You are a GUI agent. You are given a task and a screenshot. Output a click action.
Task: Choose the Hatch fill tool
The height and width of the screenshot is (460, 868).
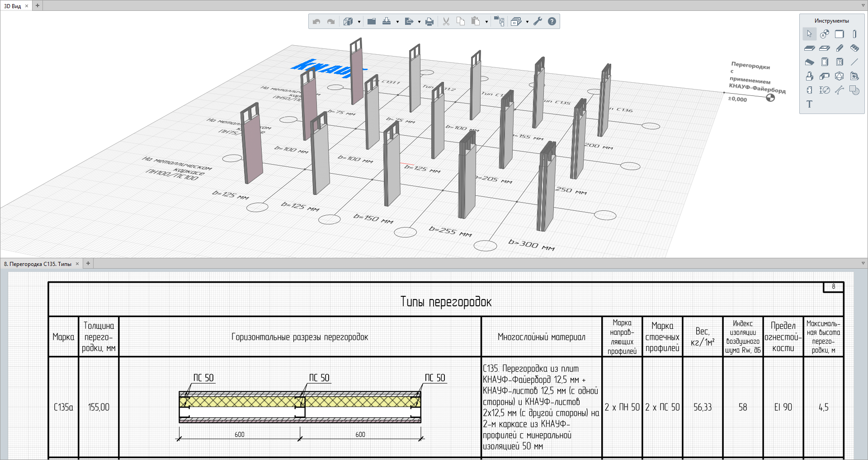(x=854, y=90)
